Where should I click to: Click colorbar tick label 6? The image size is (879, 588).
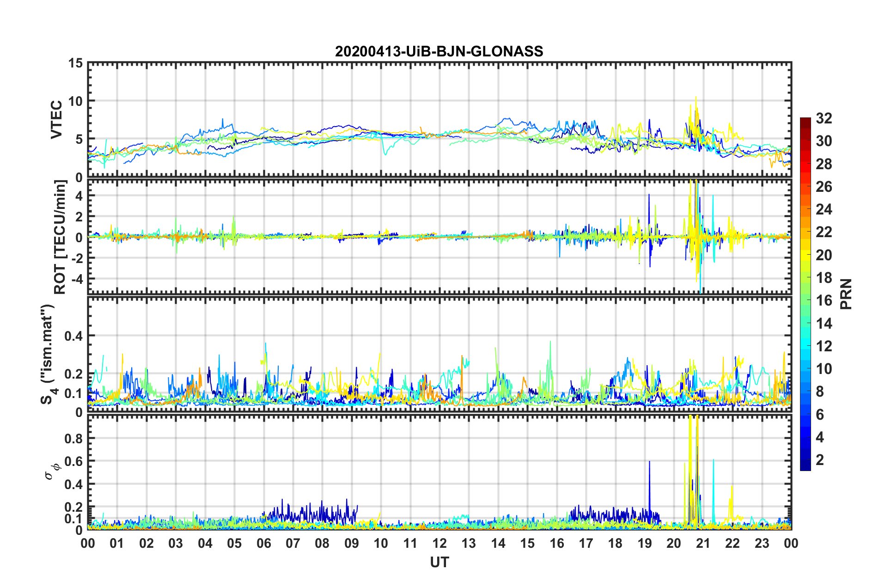coord(820,415)
